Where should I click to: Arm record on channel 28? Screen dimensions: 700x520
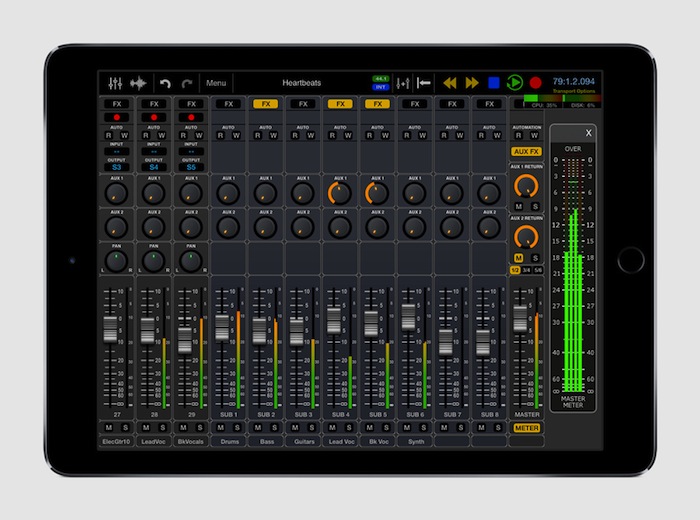pyautogui.click(x=154, y=117)
